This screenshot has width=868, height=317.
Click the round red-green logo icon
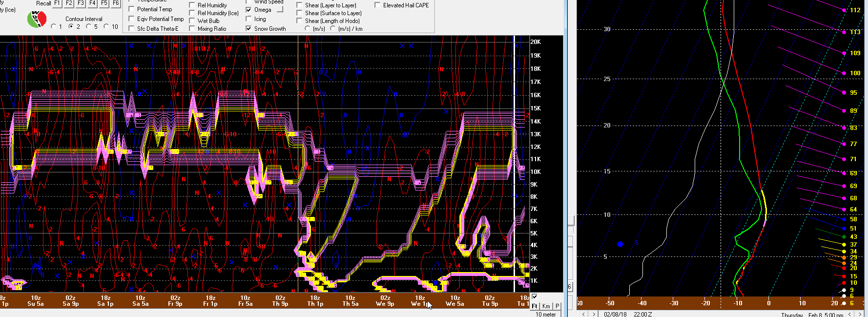tap(37, 19)
